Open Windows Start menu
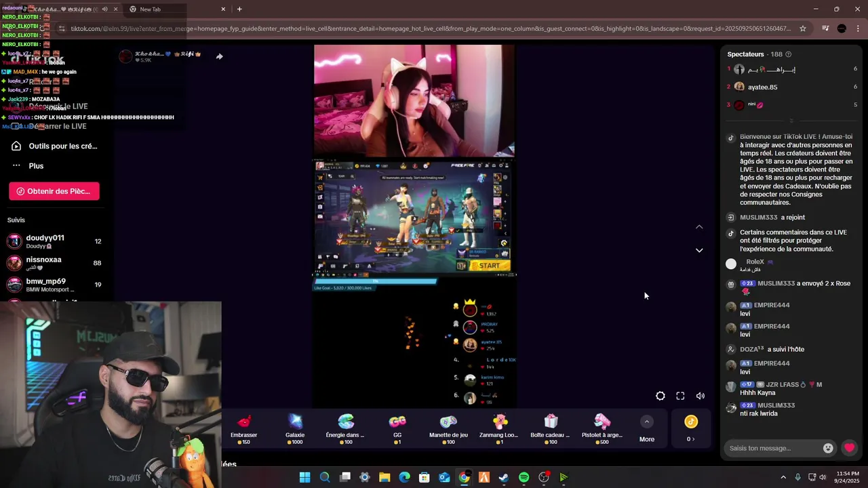The height and width of the screenshot is (488, 868). point(304,477)
